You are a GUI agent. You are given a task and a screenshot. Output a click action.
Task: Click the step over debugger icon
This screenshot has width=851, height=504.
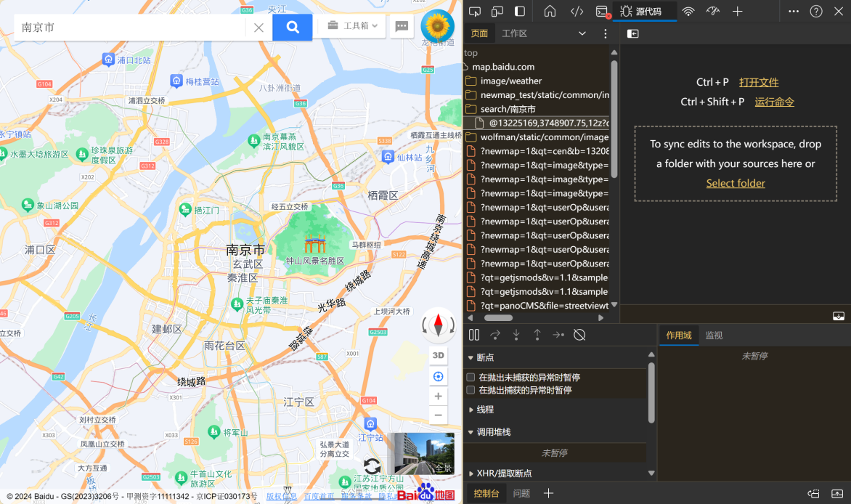[x=495, y=335]
